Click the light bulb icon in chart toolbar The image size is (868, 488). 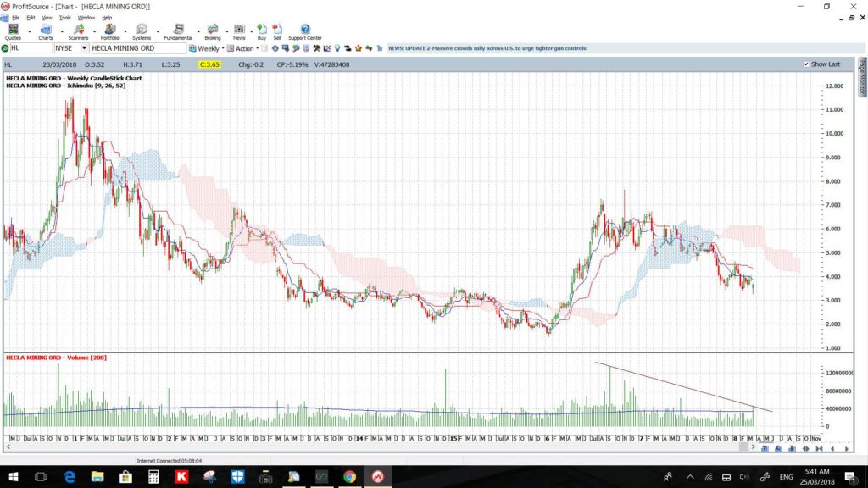pos(337,48)
